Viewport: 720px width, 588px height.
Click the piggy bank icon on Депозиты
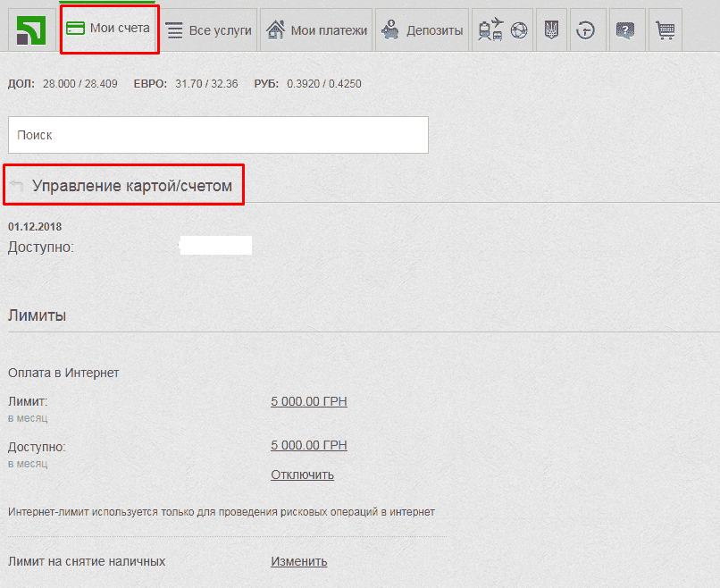pos(389,30)
